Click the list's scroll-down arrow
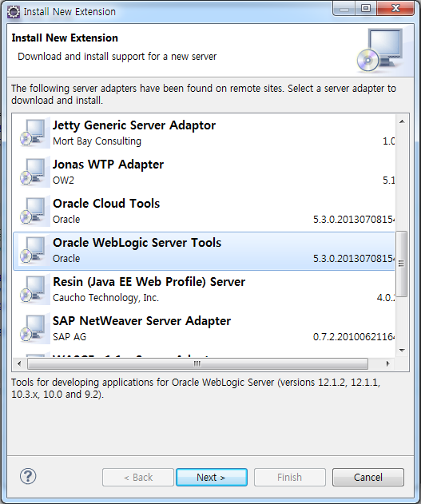The width and height of the screenshot is (421, 504). point(402,351)
